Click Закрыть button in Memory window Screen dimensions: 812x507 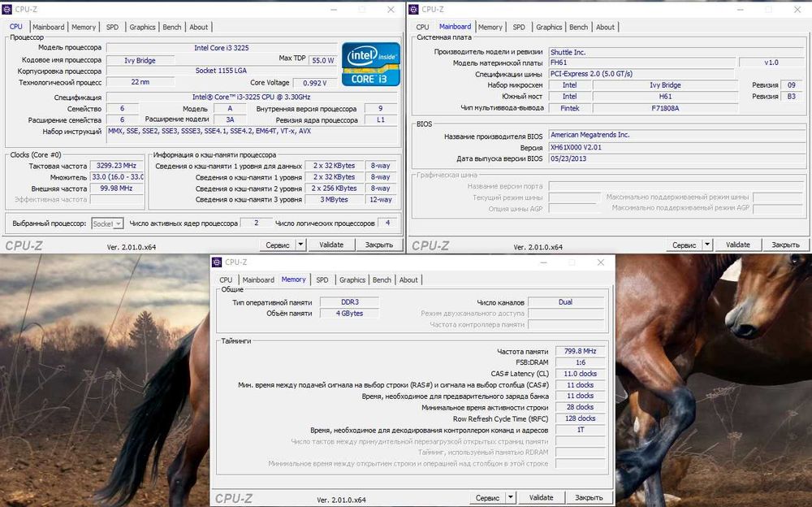pyautogui.click(x=589, y=498)
